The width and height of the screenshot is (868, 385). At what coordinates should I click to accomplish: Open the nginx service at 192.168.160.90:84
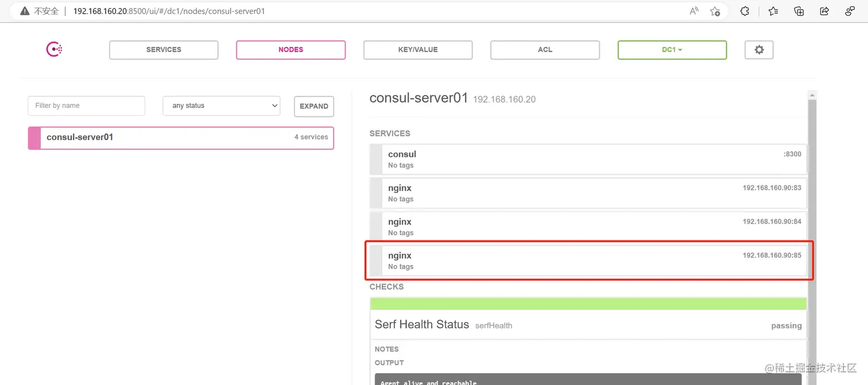coord(588,227)
